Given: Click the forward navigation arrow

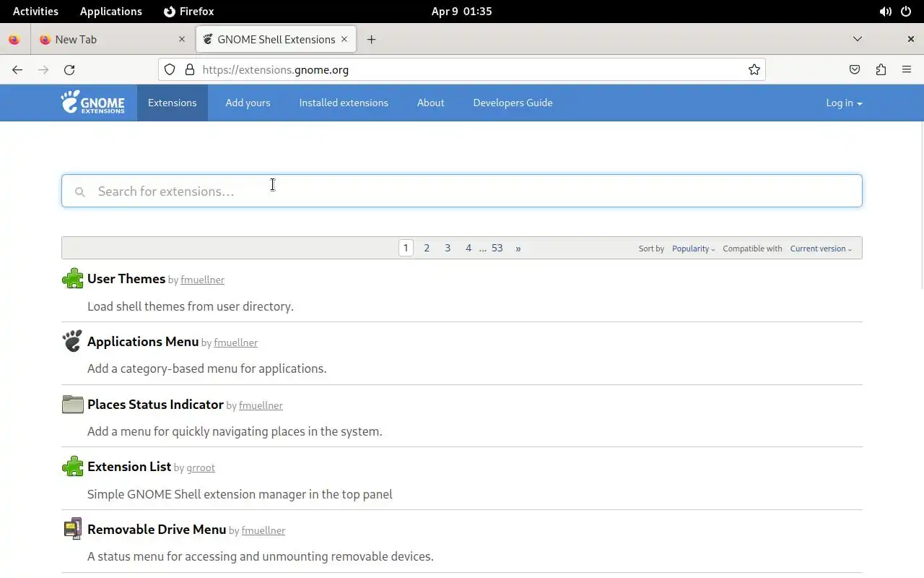Looking at the screenshot, I should point(43,69).
